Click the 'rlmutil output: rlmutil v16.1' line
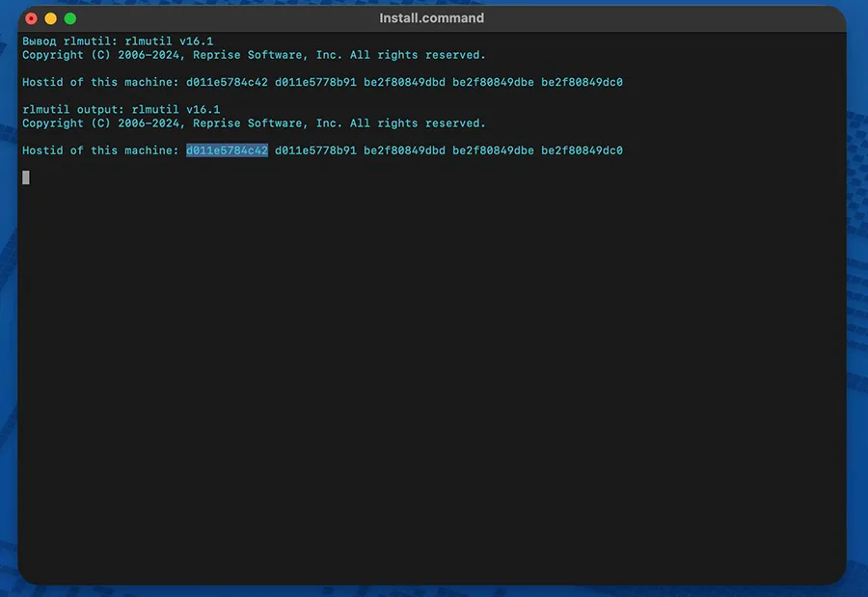Viewport: 868px width, 597px height. pyautogui.click(x=122, y=110)
